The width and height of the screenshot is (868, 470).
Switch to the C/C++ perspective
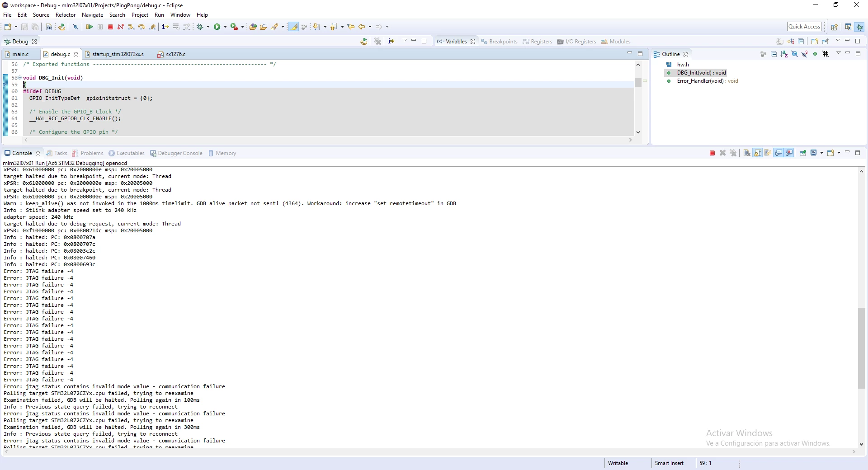(849, 27)
